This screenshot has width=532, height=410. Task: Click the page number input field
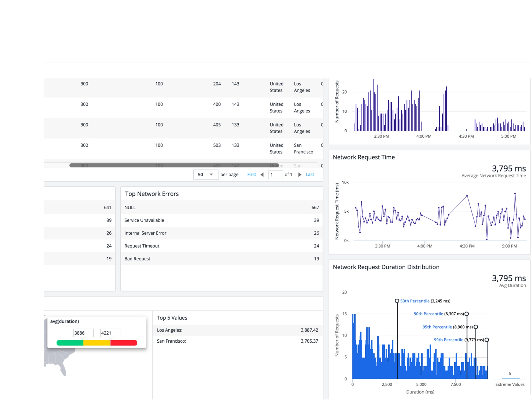pos(275,175)
